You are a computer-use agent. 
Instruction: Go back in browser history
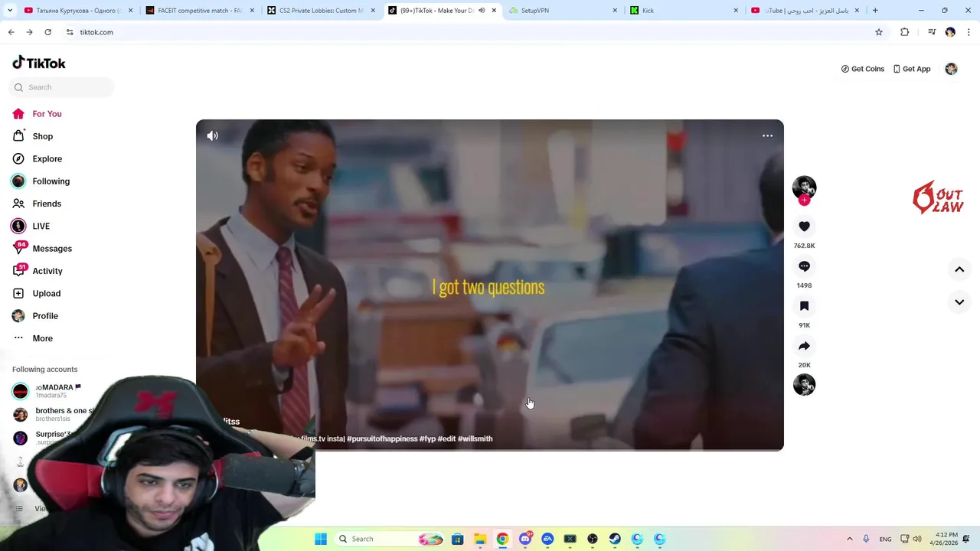coord(11,32)
